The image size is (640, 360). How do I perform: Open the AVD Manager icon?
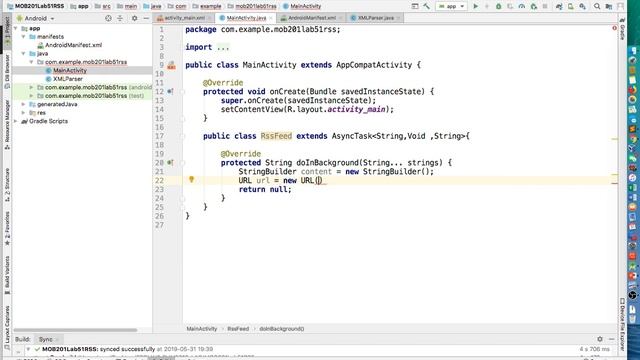point(571,7)
